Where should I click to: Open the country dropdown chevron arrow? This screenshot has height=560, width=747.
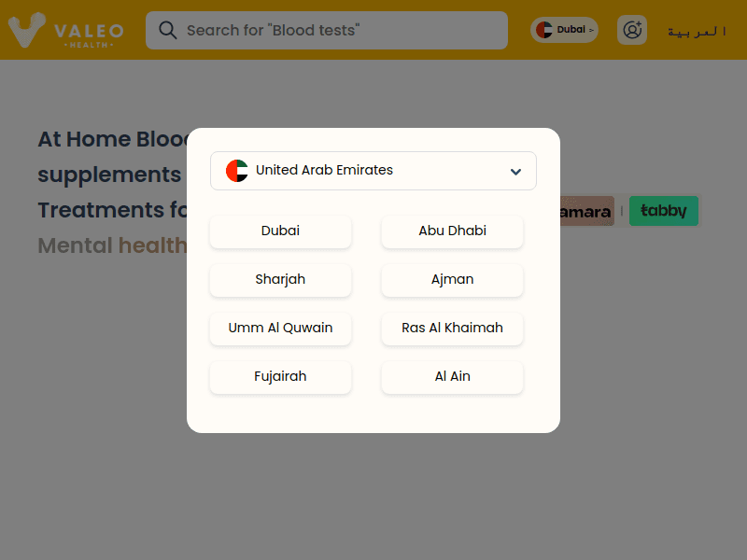(515, 172)
